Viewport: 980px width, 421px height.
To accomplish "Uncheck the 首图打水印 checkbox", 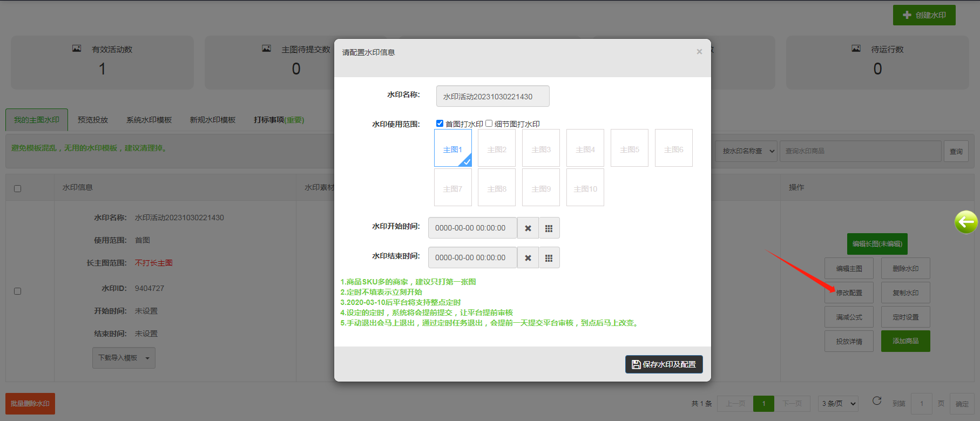I will click(440, 124).
